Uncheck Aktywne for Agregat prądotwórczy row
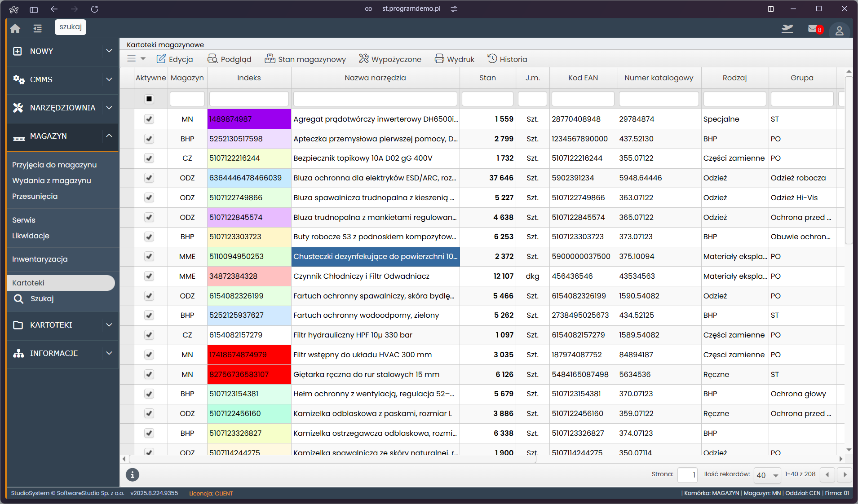The height and width of the screenshot is (504, 858). point(149,119)
